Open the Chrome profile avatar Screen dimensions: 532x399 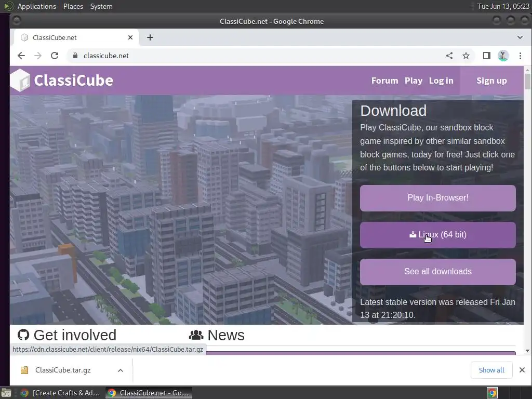click(x=503, y=56)
